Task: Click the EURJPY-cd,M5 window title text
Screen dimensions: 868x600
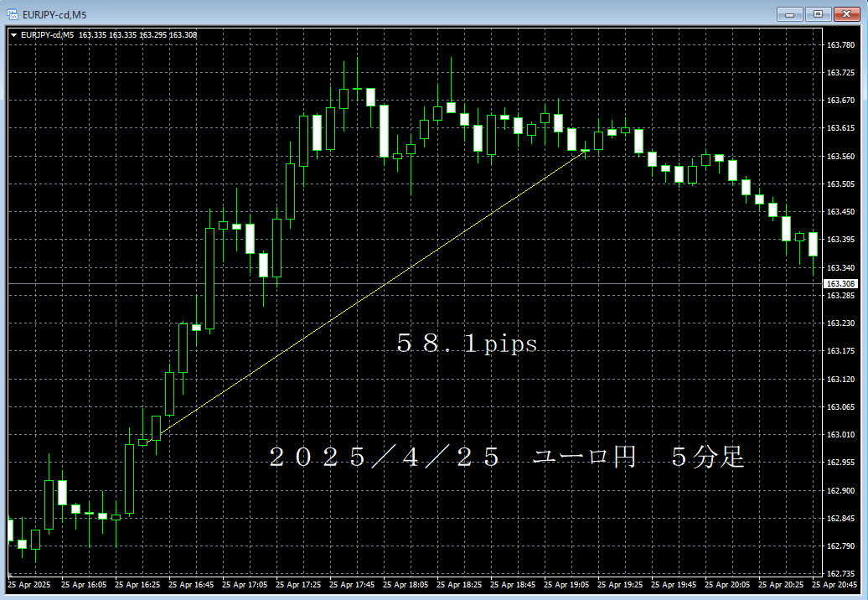Action: tap(54, 15)
